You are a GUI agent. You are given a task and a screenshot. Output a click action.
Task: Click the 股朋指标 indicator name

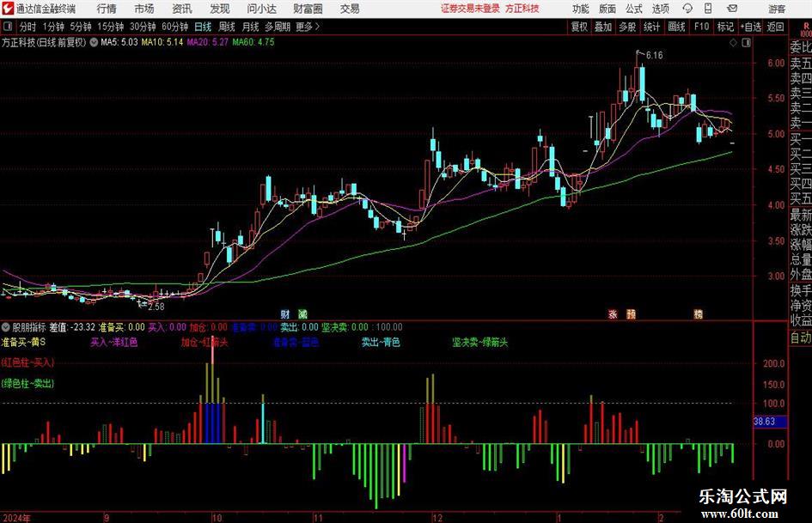(x=29, y=327)
